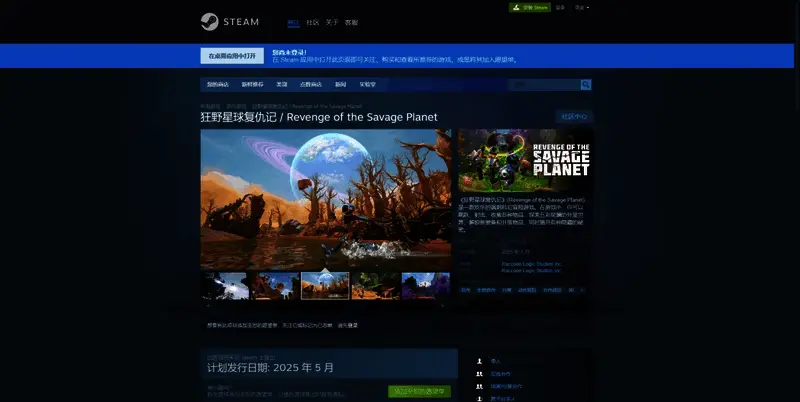Click the thumbnail strip right scroll arrow

click(443, 306)
